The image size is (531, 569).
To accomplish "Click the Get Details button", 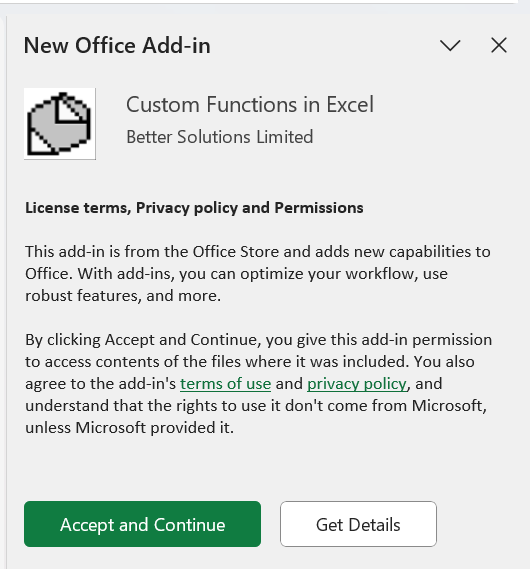I will pyautogui.click(x=358, y=524).
